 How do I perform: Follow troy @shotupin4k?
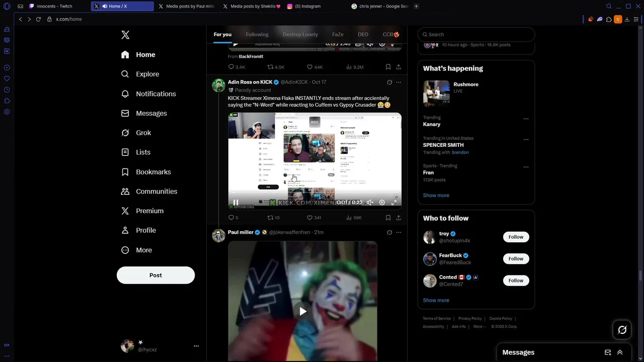coord(516,237)
